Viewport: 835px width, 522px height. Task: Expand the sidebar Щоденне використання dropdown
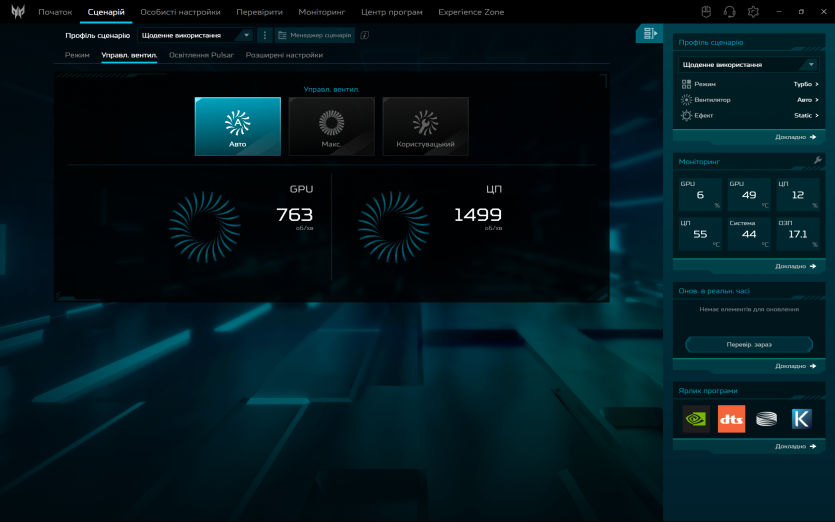click(749, 64)
